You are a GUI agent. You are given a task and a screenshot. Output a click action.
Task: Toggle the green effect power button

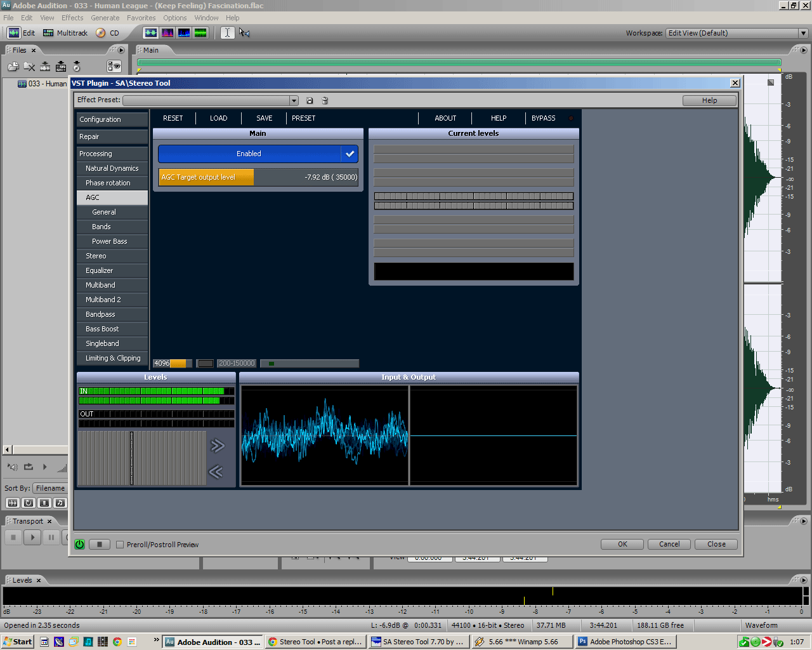coord(79,544)
